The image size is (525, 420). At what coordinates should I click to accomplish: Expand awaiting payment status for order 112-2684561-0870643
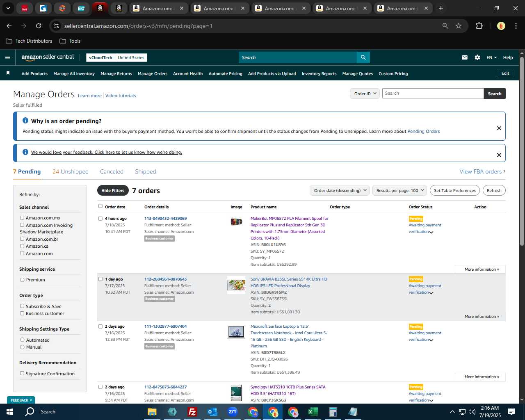(431, 293)
